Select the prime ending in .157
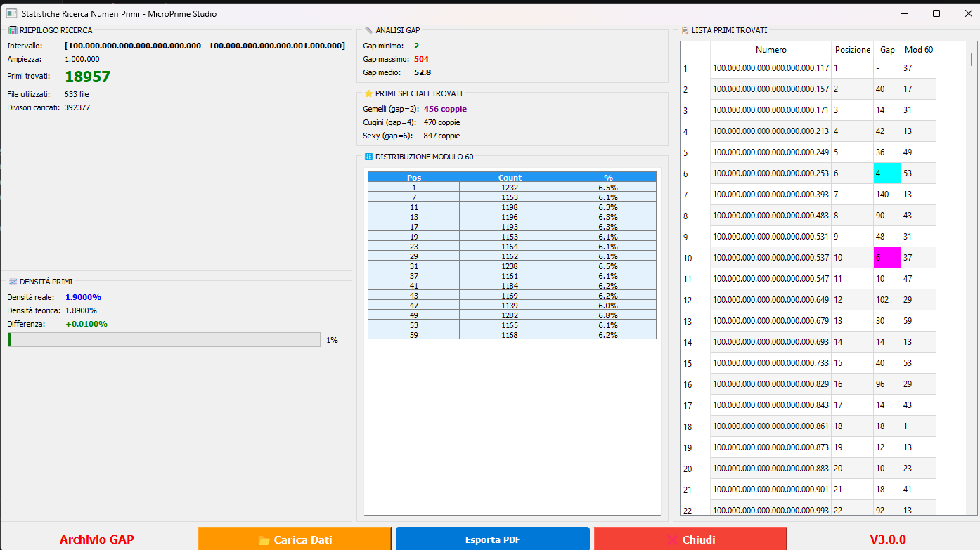 coord(771,89)
